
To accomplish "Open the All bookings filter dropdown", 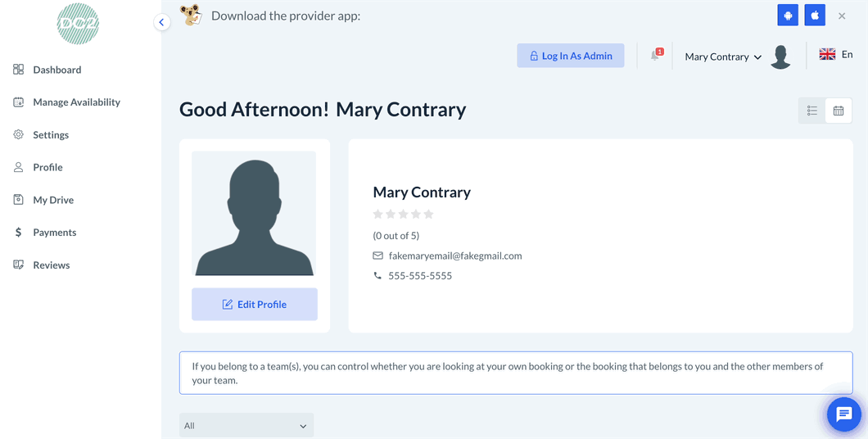I will click(x=246, y=425).
